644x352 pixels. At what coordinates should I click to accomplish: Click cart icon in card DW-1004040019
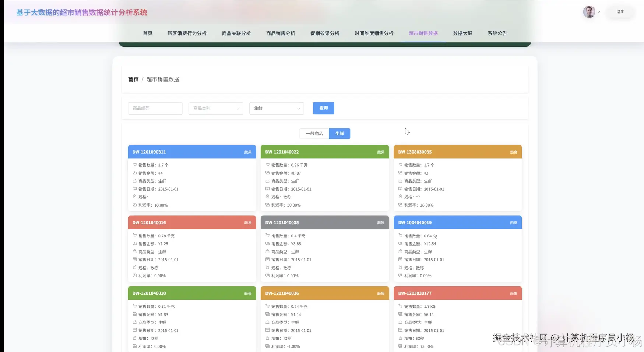pyautogui.click(x=401, y=236)
